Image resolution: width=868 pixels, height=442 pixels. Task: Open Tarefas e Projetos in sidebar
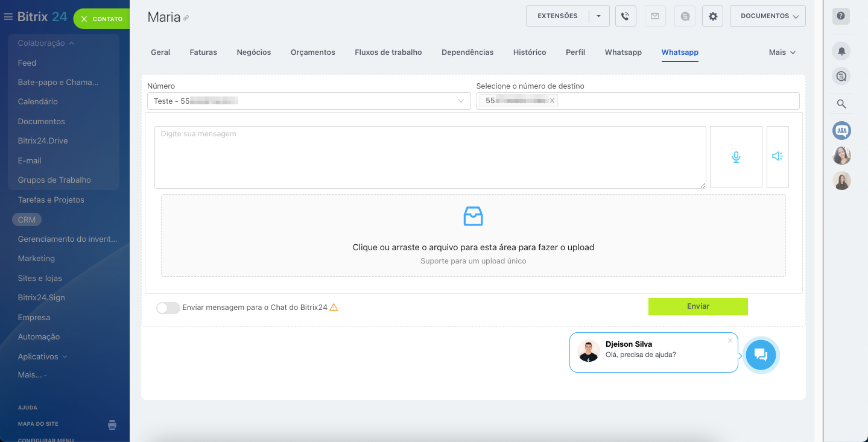51,200
